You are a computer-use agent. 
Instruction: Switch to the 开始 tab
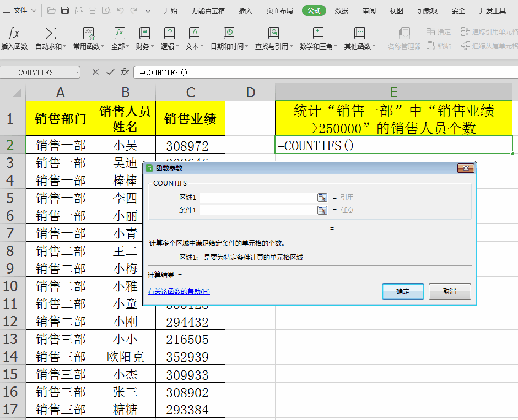[171, 11]
